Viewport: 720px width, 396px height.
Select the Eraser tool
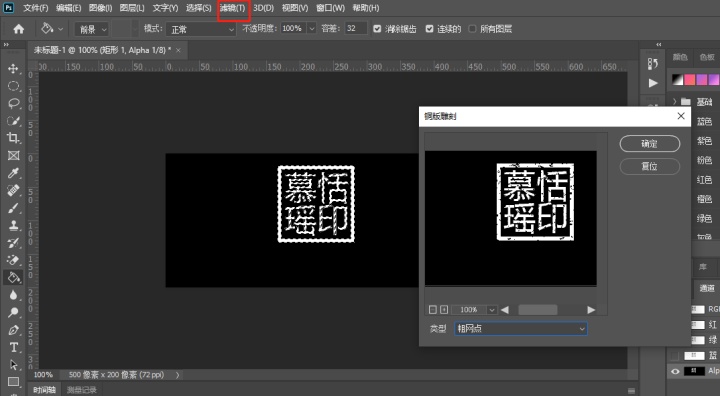coord(13,260)
